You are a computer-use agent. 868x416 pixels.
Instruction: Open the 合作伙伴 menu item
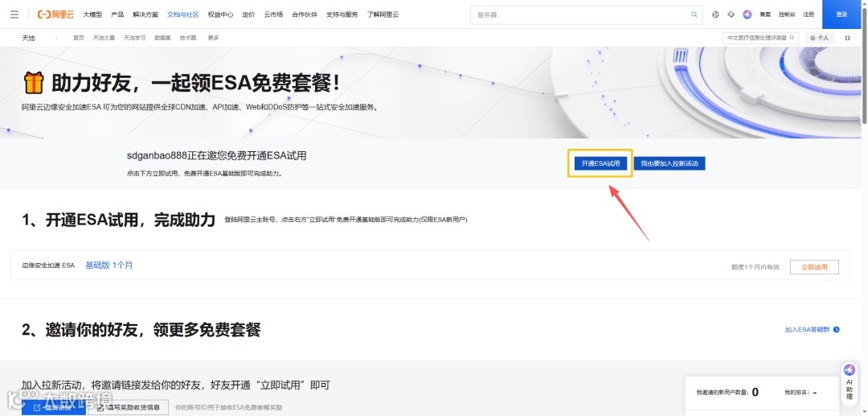305,14
